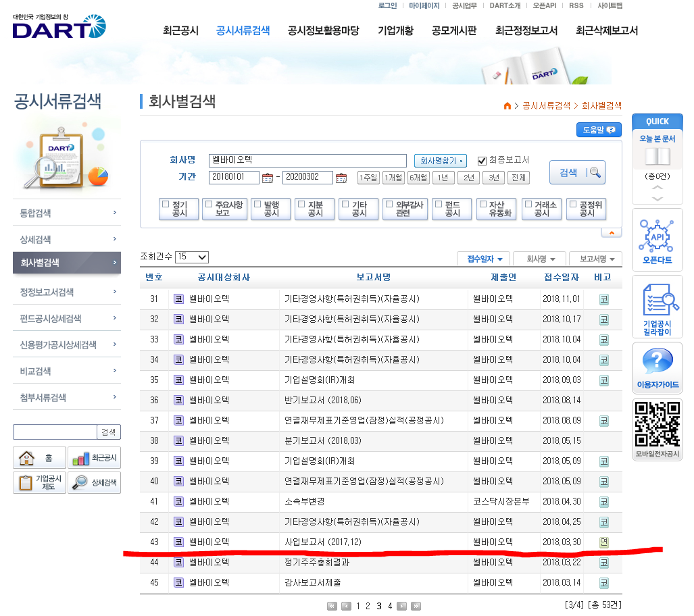
Task: Click remark icon for 감사보고서제출 row
Action: 603,583
